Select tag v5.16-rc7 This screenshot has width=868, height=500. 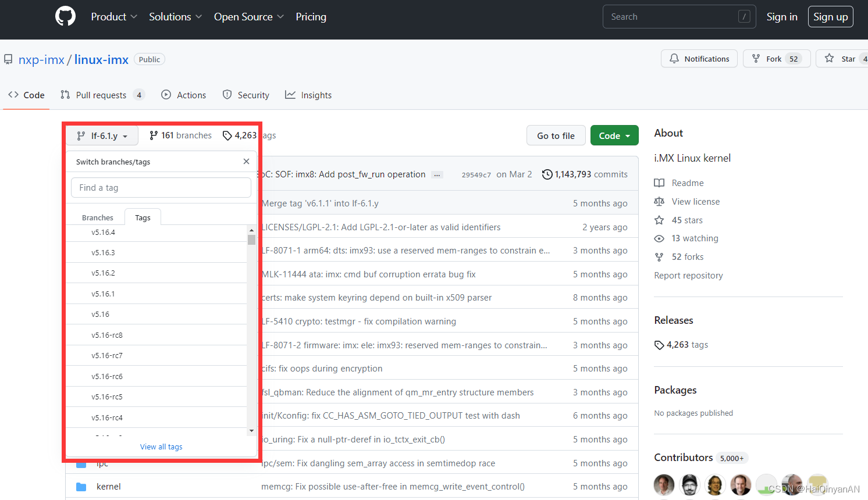click(156, 355)
